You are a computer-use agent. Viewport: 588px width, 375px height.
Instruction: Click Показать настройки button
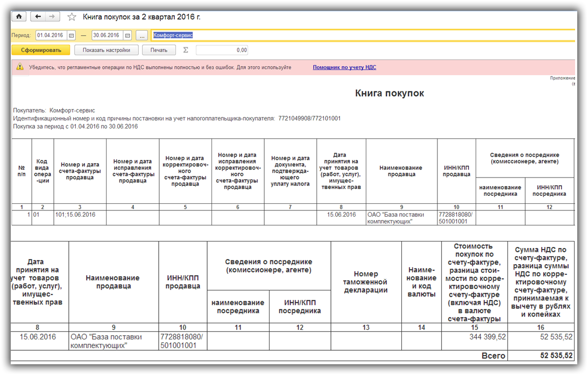coord(107,50)
